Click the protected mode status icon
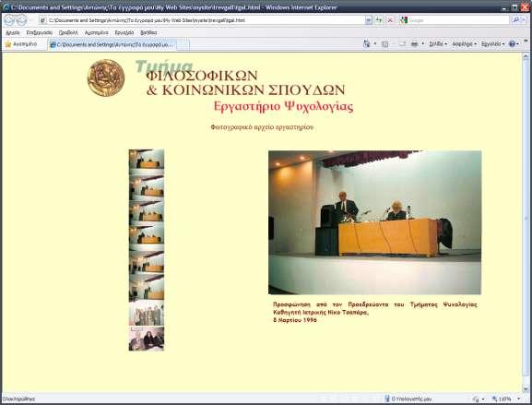The image size is (532, 405). (x=476, y=399)
